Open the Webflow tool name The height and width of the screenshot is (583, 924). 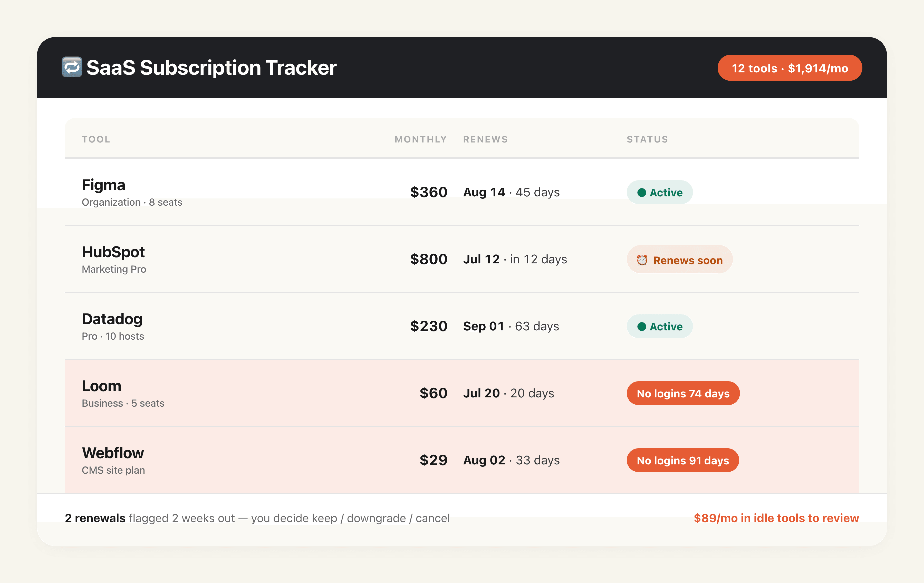point(113,453)
